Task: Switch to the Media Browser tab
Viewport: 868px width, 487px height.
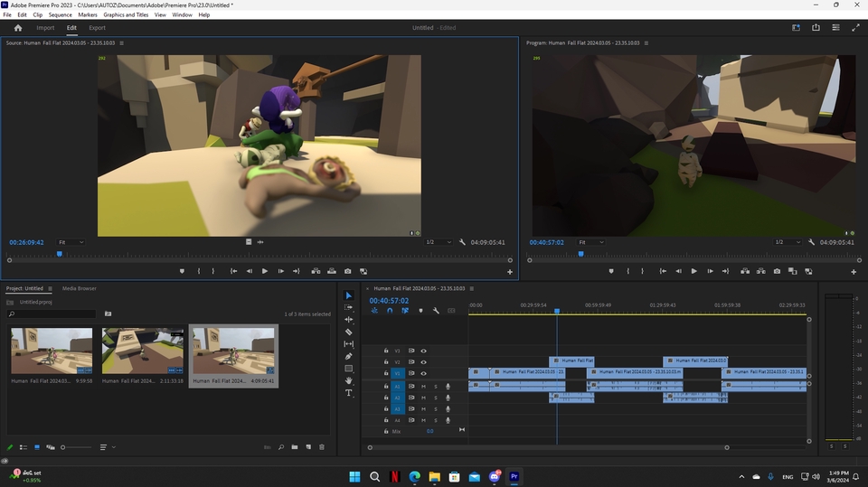Action: coord(80,288)
